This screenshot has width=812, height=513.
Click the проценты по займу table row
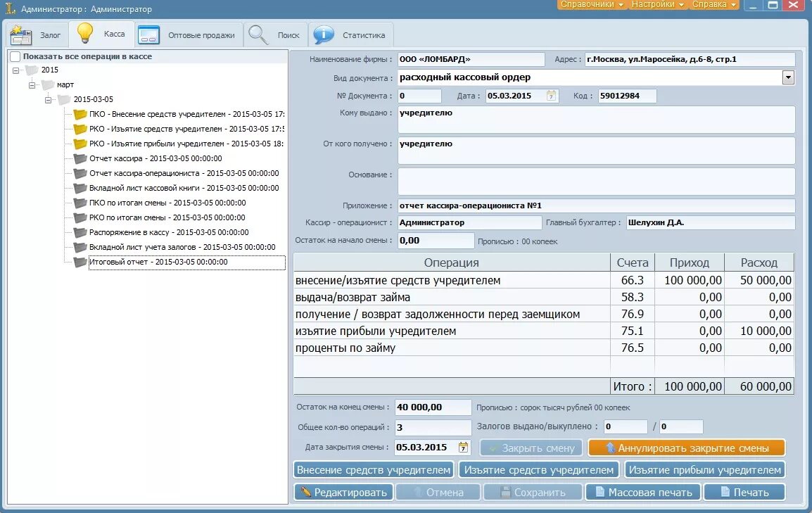[x=544, y=348]
